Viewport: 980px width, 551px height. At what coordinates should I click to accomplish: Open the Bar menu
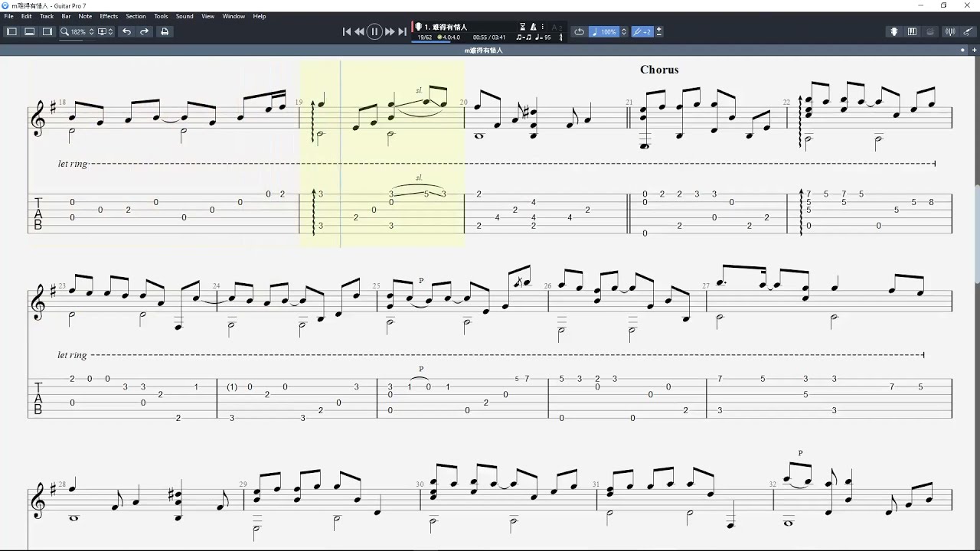click(66, 16)
